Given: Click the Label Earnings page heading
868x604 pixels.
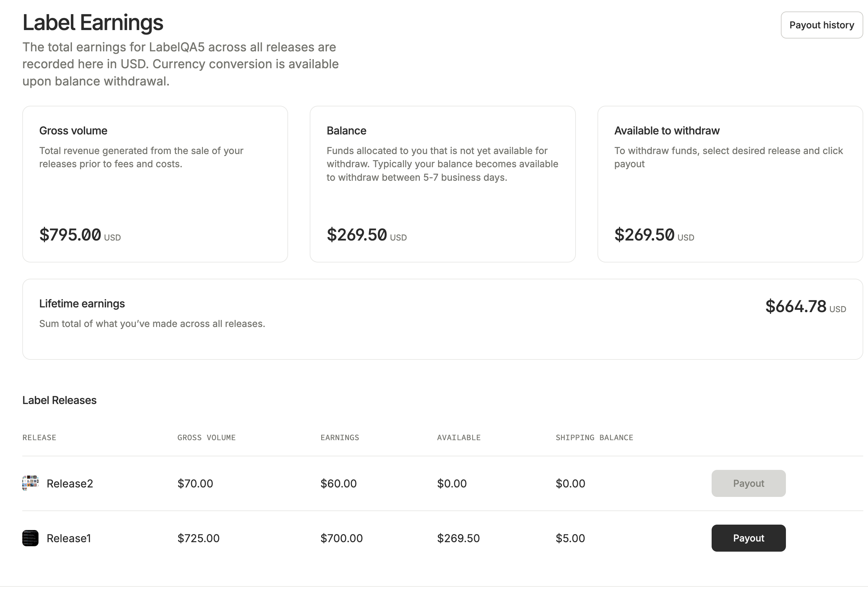Looking at the screenshot, I should [x=93, y=23].
